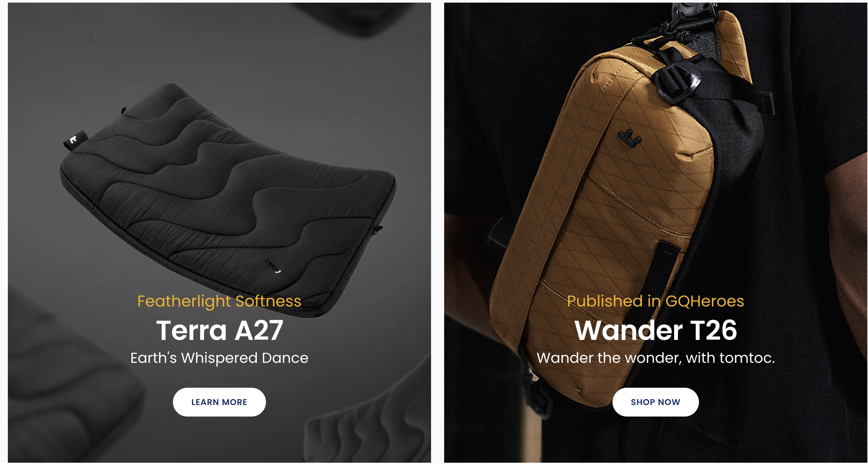This screenshot has height=465, width=868.
Task: Click the SHOP NOW button
Action: click(x=655, y=402)
